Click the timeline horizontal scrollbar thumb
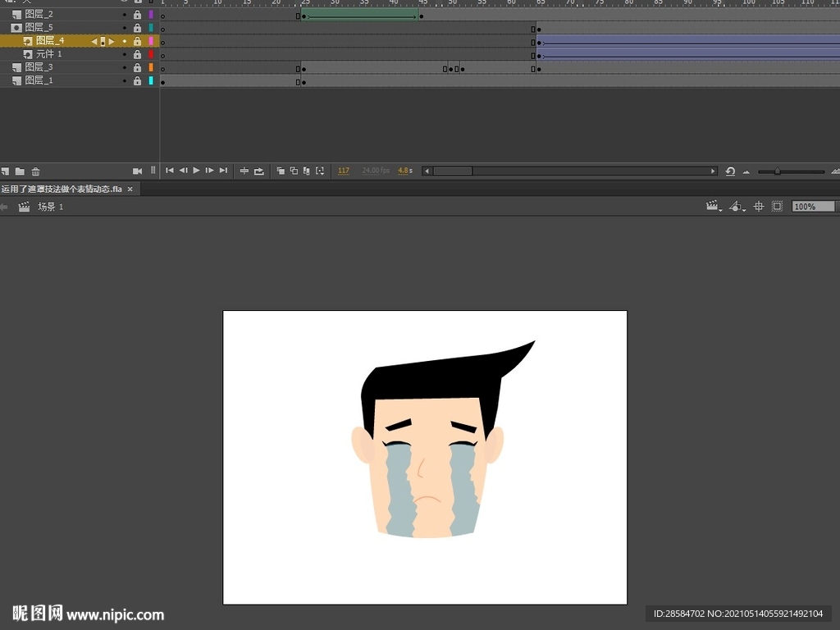Image resolution: width=840 pixels, height=630 pixels. coord(453,171)
